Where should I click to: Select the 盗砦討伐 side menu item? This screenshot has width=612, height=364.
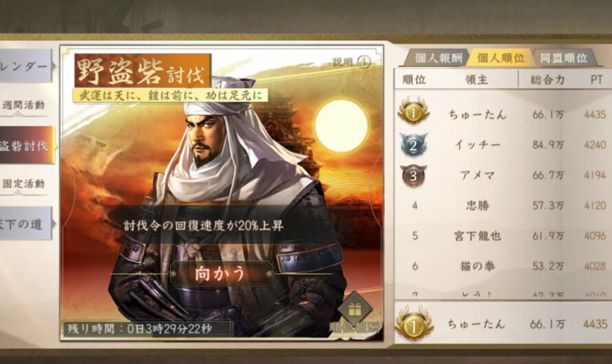tap(25, 145)
